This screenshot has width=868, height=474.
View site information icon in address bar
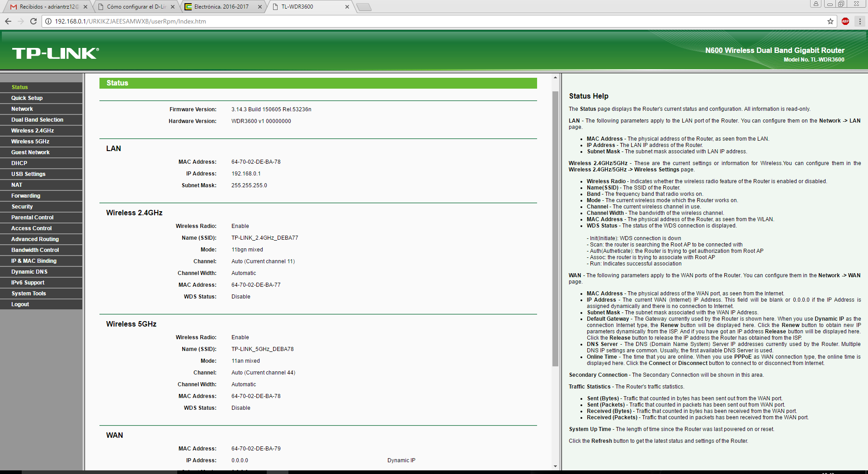[x=48, y=21]
